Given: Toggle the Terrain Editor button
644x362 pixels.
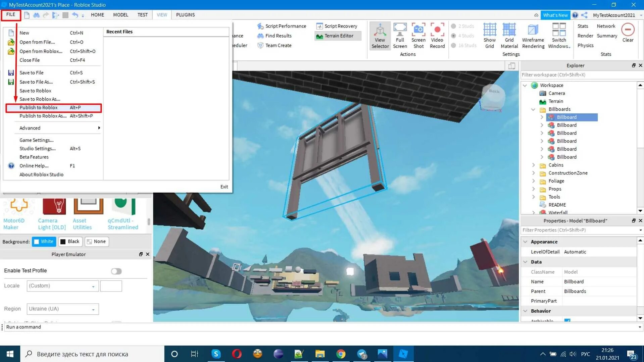Looking at the screenshot, I should click(x=338, y=36).
